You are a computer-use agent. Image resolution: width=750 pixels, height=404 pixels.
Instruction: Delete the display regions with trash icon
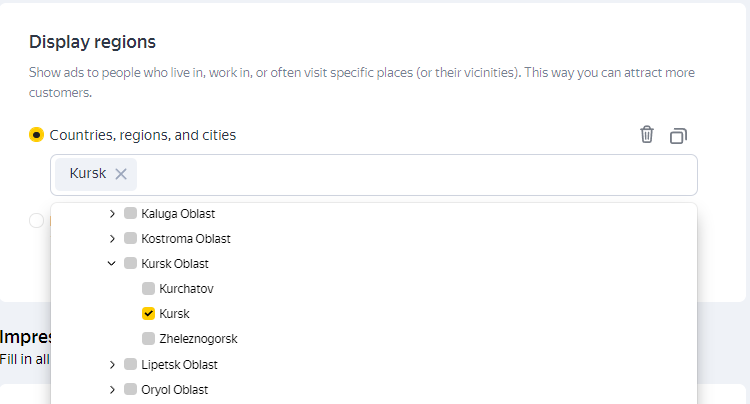pyautogui.click(x=647, y=134)
